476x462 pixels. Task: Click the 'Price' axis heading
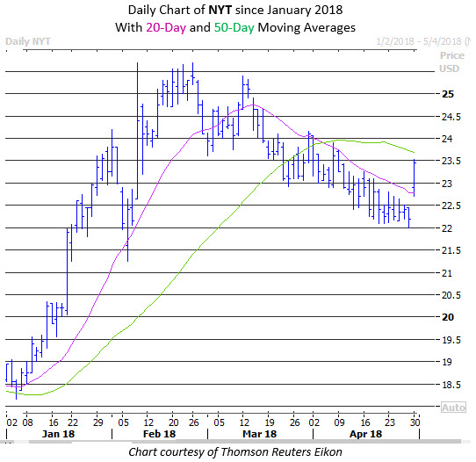point(452,55)
